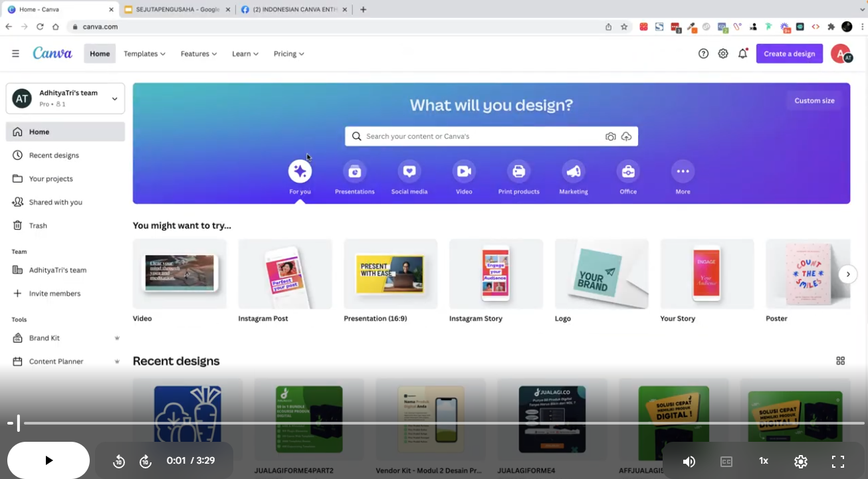The image size is (868, 479).
Task: Open the More categories icon
Action: point(683,171)
